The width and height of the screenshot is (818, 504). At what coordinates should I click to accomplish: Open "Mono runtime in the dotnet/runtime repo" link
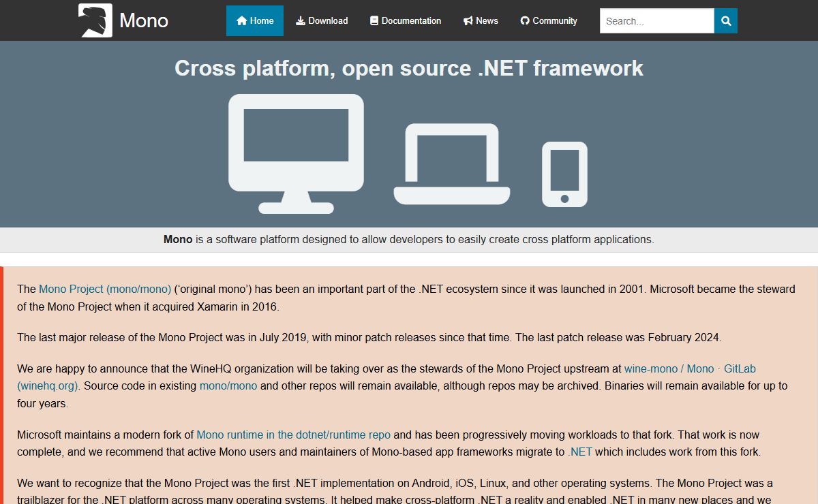click(294, 435)
